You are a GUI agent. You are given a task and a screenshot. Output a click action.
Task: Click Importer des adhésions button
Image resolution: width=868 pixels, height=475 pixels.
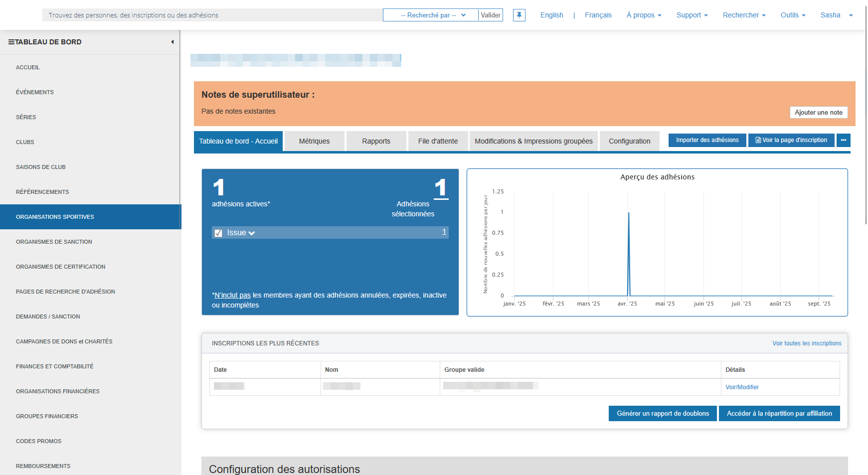point(707,140)
